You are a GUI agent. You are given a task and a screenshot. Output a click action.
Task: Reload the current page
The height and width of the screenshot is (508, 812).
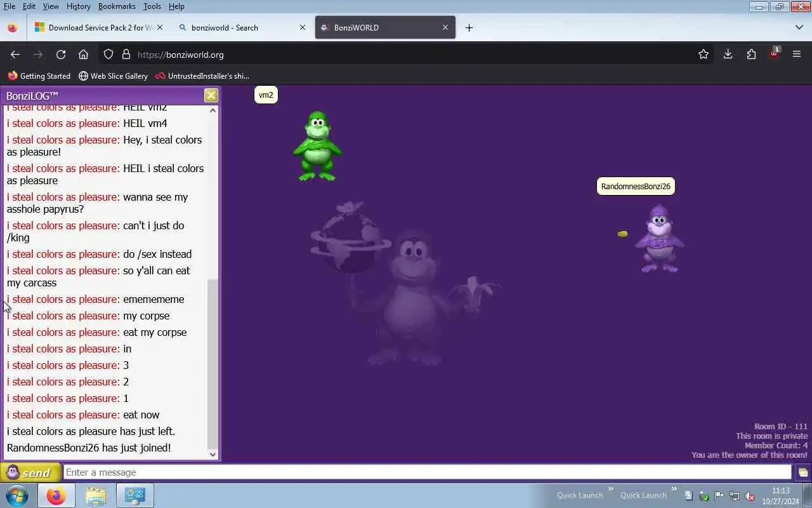(x=61, y=55)
